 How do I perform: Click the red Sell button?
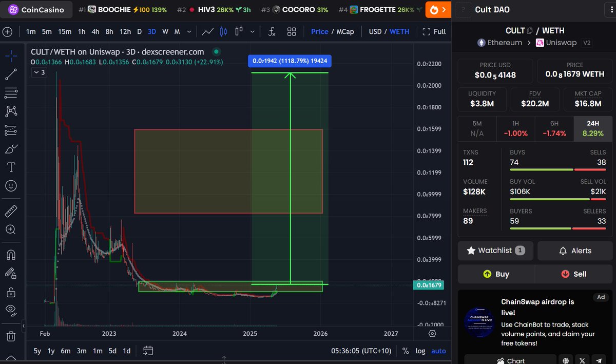coord(573,274)
